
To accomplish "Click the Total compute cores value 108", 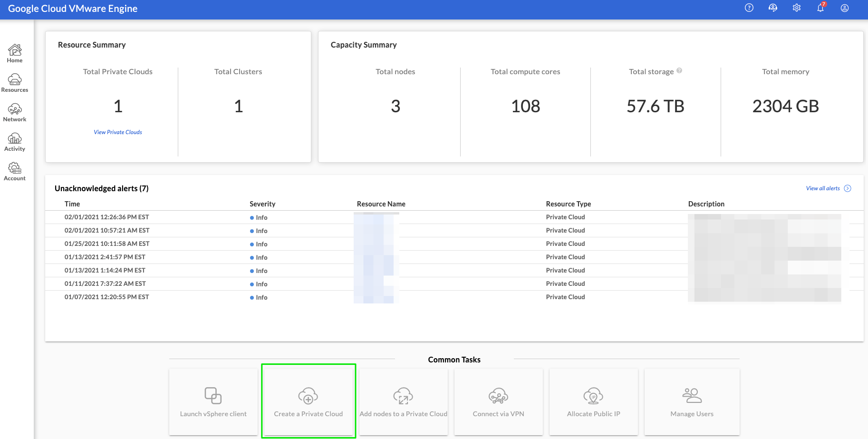I will click(525, 106).
